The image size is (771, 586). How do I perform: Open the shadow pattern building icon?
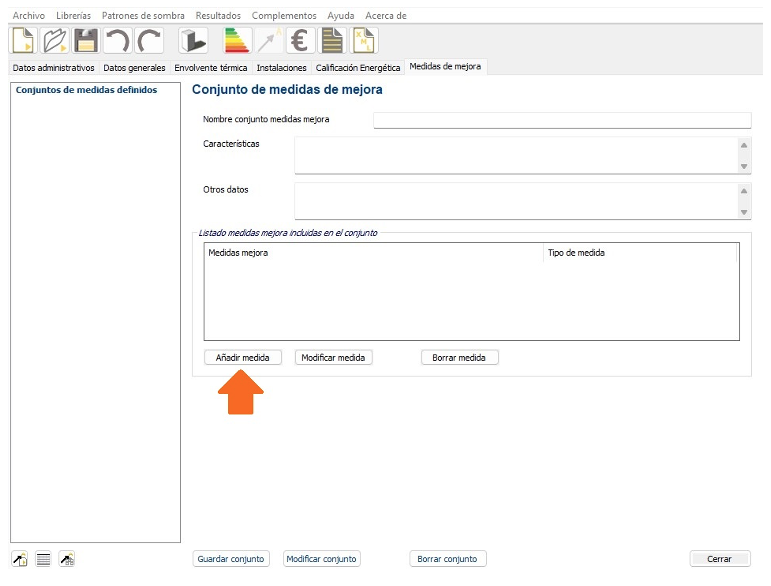coord(192,41)
